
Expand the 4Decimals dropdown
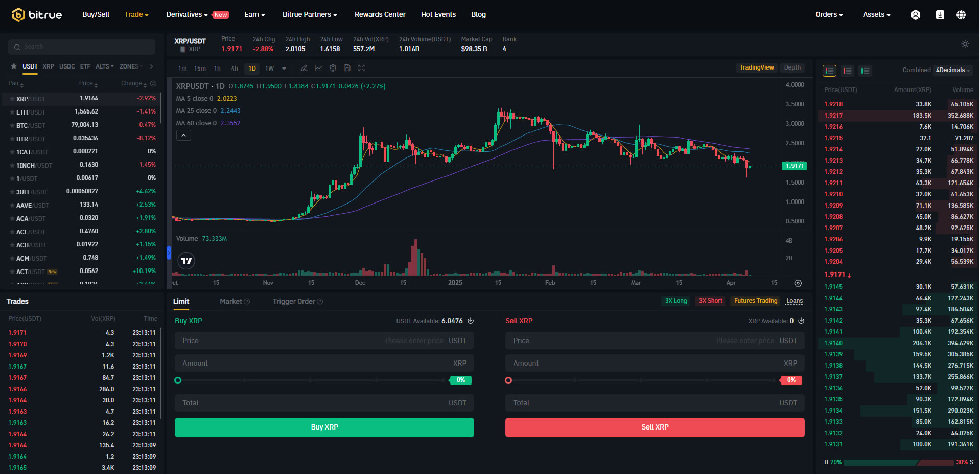click(952, 70)
